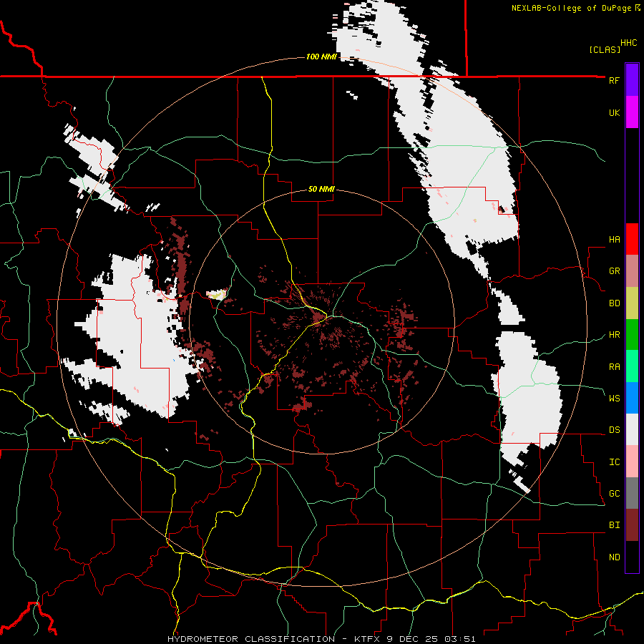Click the [CLAS] legend heading

tap(605, 49)
